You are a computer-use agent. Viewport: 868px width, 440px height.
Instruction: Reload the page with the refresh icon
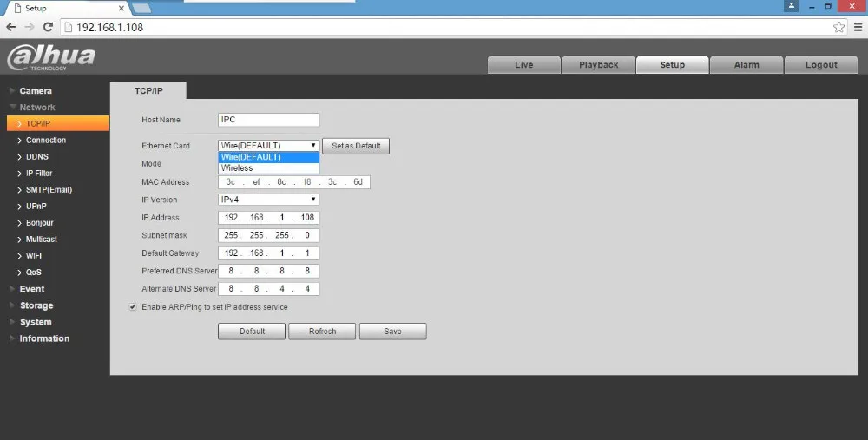click(48, 27)
